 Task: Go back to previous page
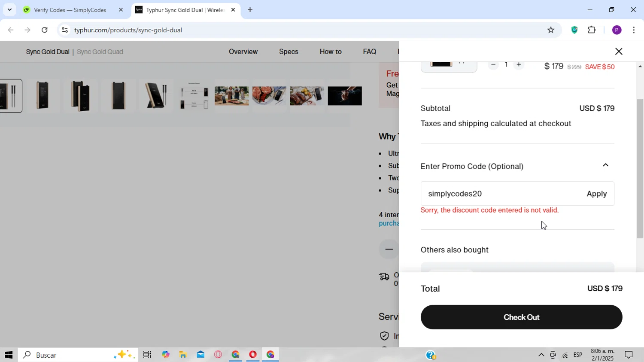11,30
